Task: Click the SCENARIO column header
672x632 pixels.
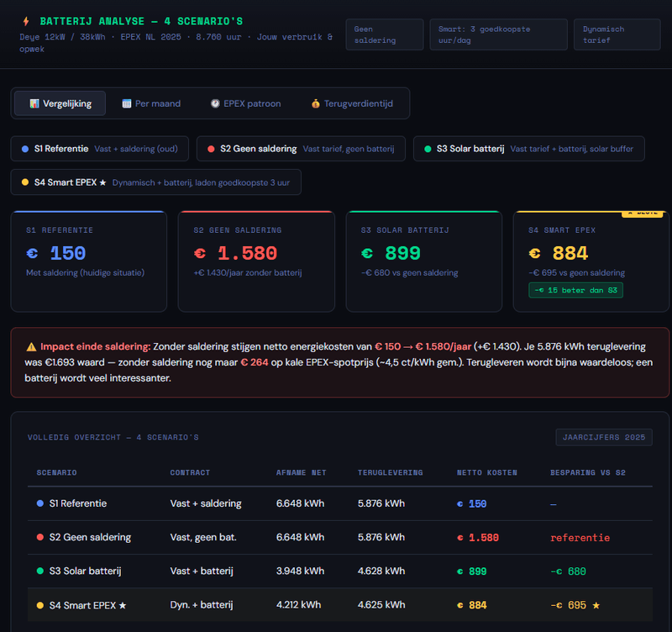Action: click(56, 472)
